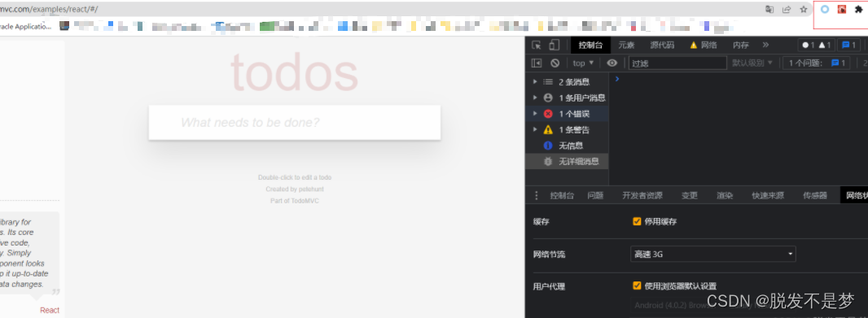Viewport: 868px width, 318px height.
Task: Focus the 'What needs to be done?' input
Action: (295, 122)
